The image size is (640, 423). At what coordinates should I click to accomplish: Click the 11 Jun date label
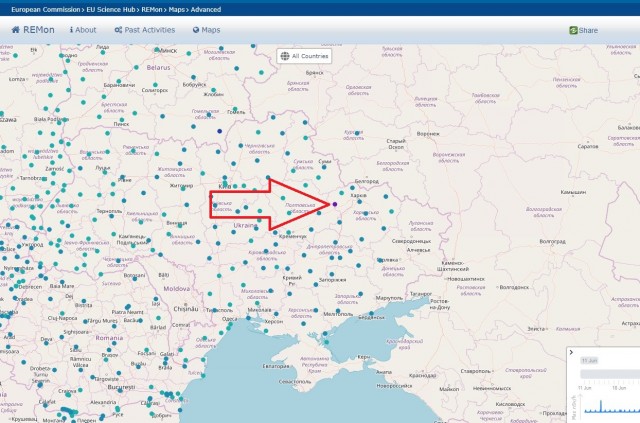coord(588,358)
